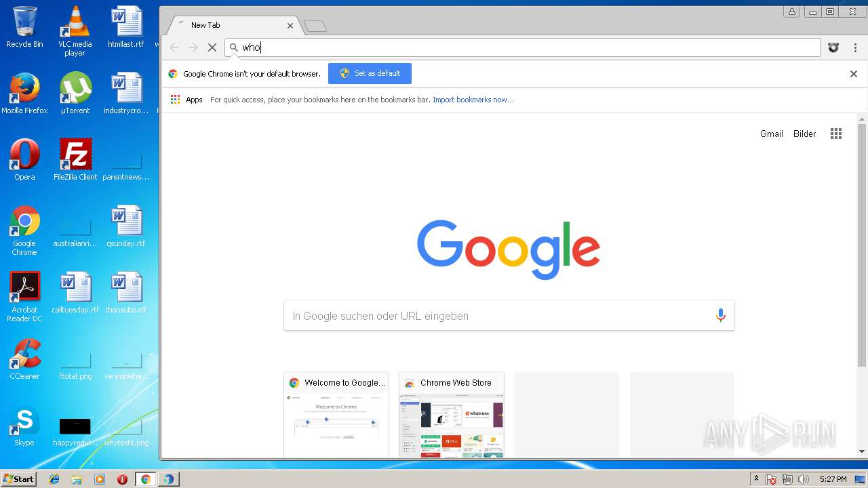Start voice search microphone
This screenshot has height=488, width=868.
[720, 315]
